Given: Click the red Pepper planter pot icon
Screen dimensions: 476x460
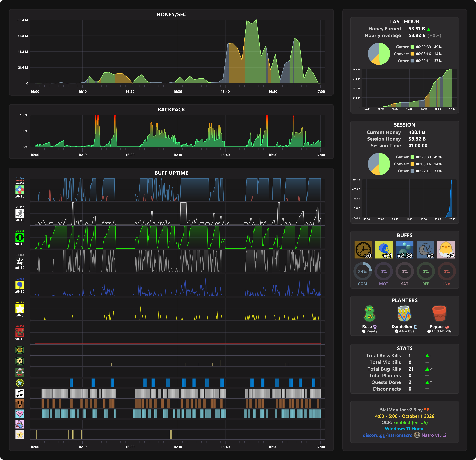Looking at the screenshot, I should click(x=439, y=314).
